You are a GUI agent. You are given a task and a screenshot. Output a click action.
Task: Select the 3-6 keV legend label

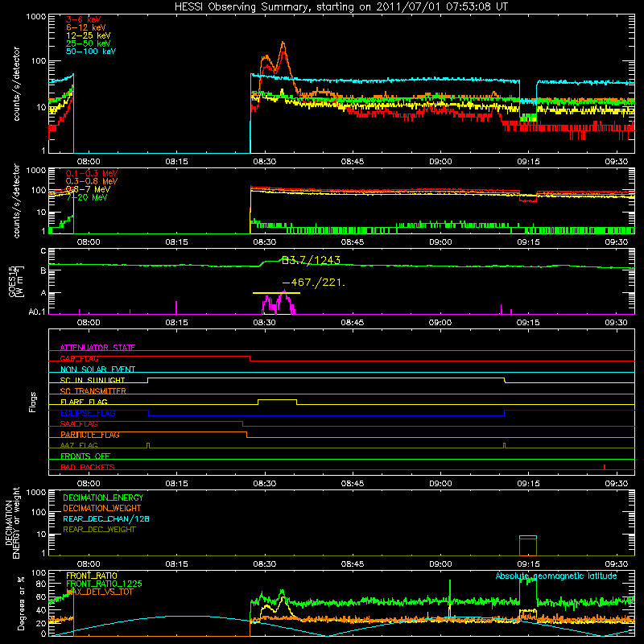83,19
